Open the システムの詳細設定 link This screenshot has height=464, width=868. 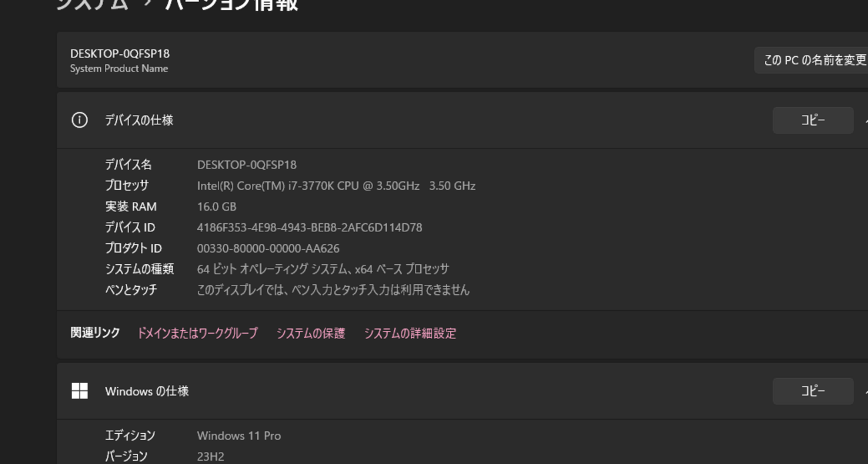coord(410,333)
